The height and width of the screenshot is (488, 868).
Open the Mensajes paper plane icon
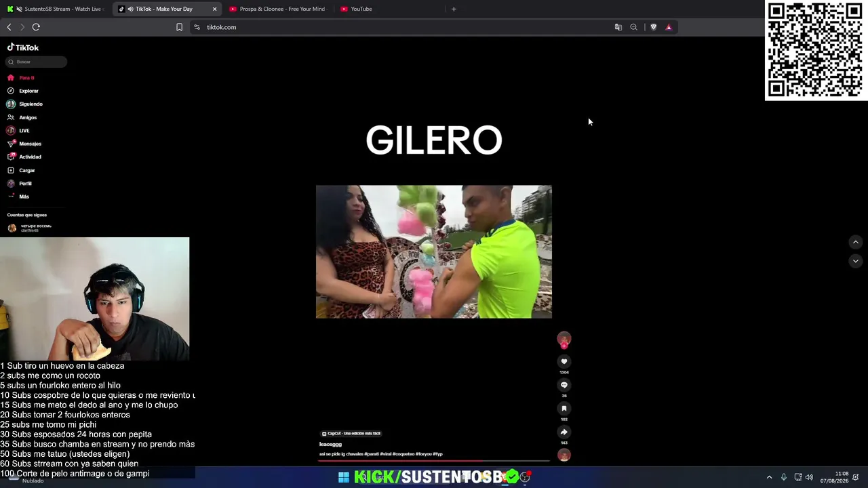pyautogui.click(x=11, y=144)
